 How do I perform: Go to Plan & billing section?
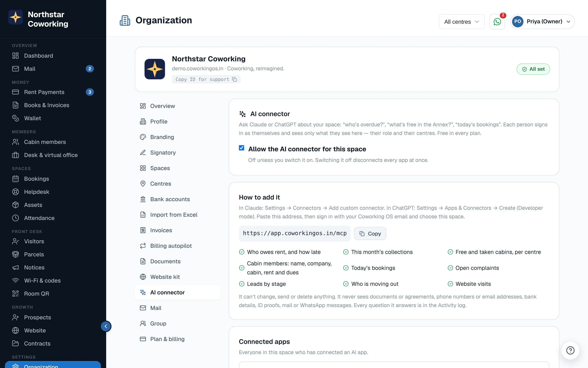point(178,339)
